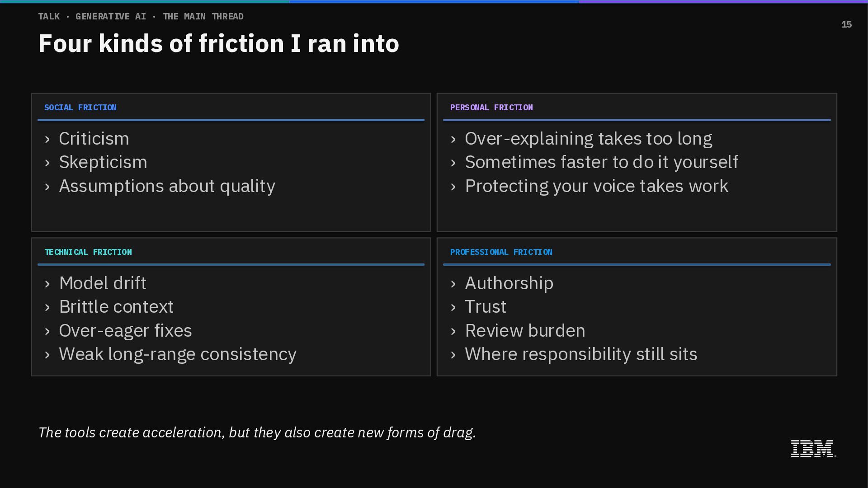Image resolution: width=868 pixels, height=488 pixels.
Task: Click the Talk Generative AI breadcrumb header
Action: (x=141, y=17)
